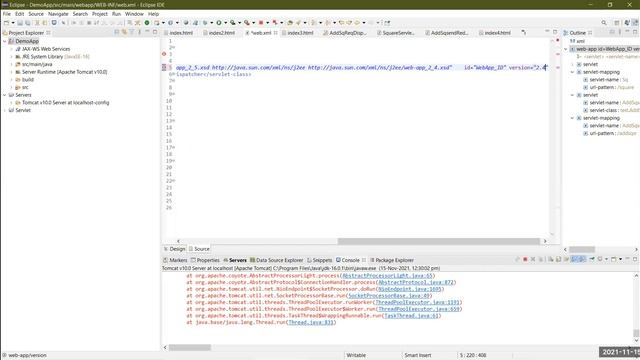Click the editor horizontal scrollbar thumb
Screen dimensions: 640x360
[x=438, y=241]
